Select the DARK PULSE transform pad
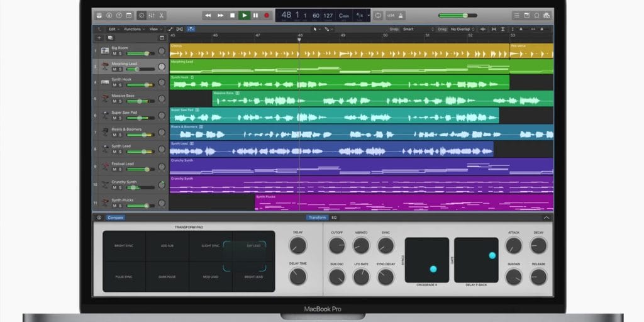This screenshot has width=644, height=322. pos(167,277)
